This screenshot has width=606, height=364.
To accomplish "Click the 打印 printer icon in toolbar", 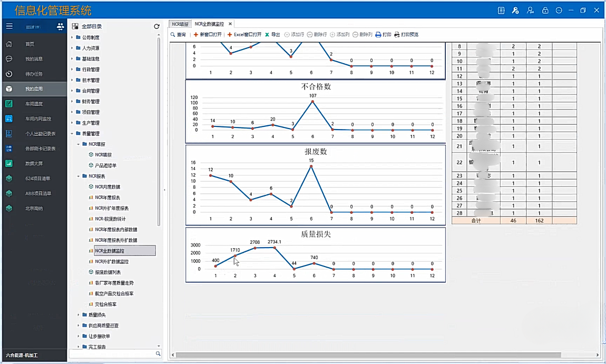I will (x=378, y=35).
